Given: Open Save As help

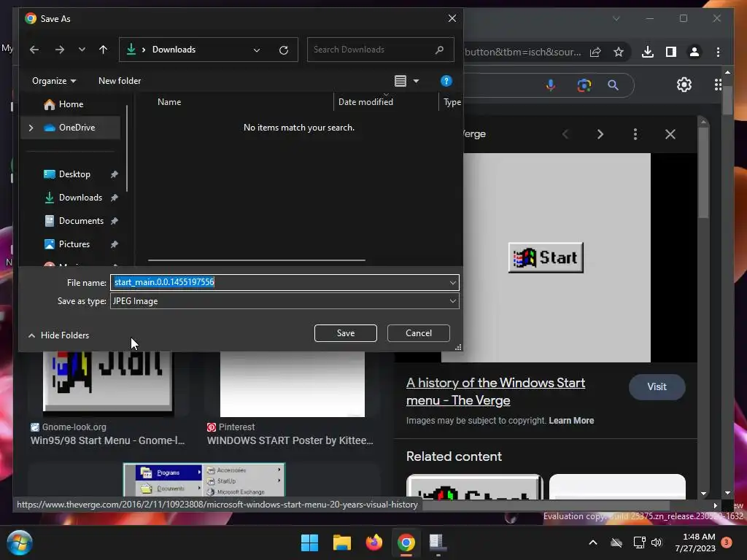Looking at the screenshot, I should [446, 81].
